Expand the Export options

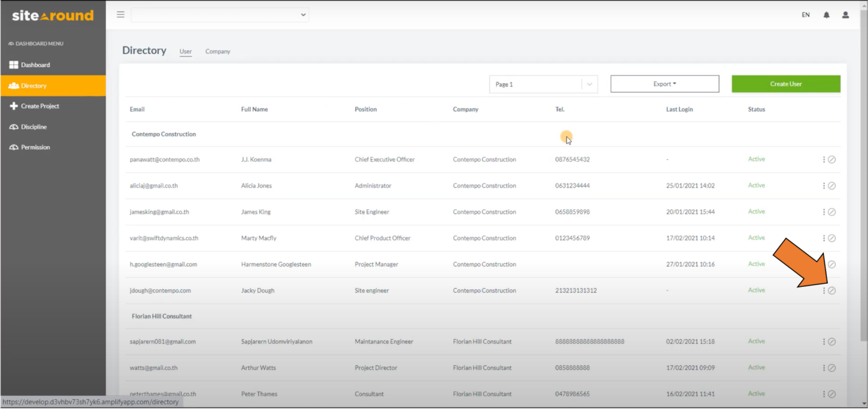[664, 83]
